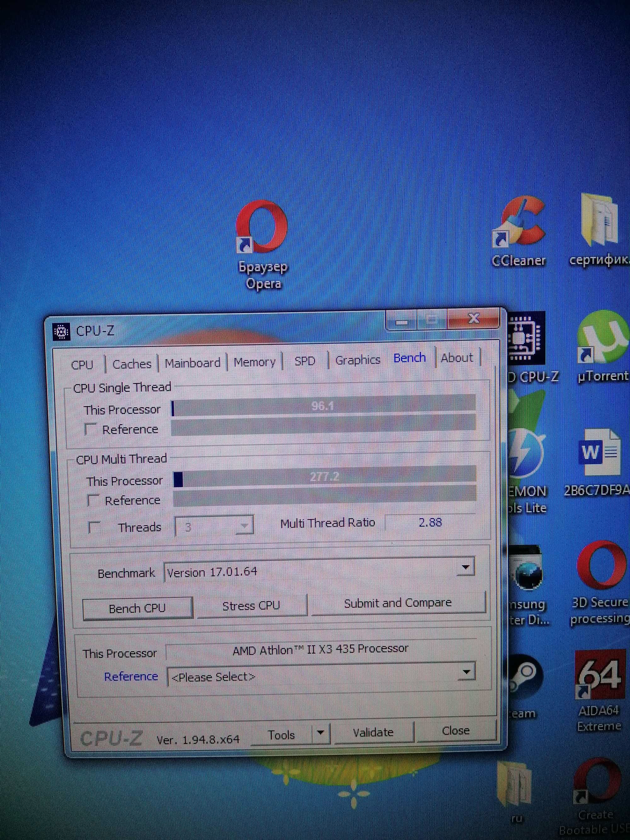Click the Single Thread This Processor score bar
Viewport: 630px width, 840px height.
(x=324, y=406)
